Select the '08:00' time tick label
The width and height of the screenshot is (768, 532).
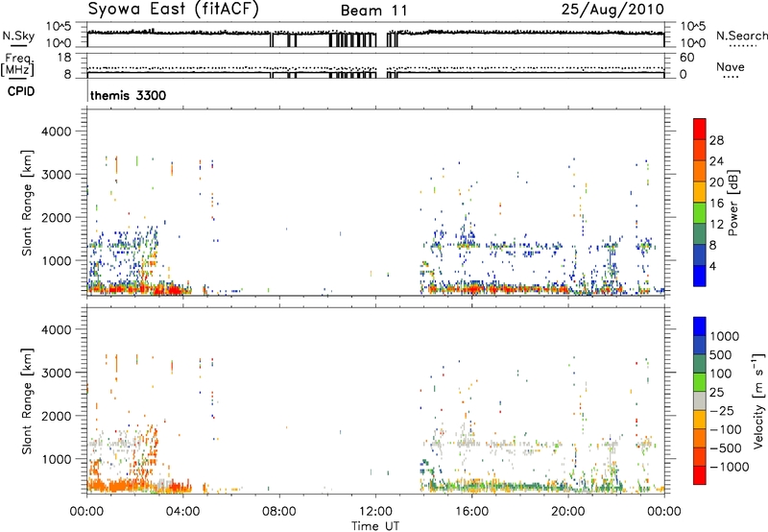[x=279, y=512]
